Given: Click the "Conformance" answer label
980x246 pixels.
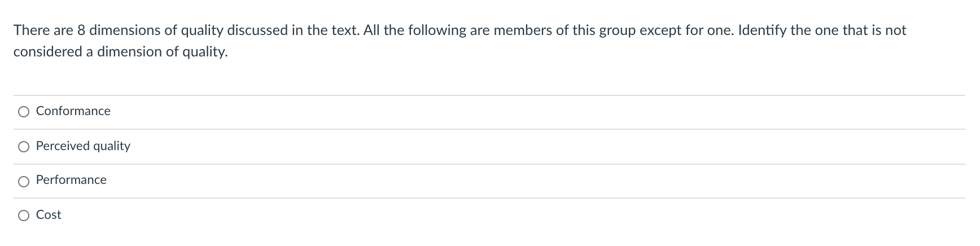Looking at the screenshot, I should pos(73,111).
